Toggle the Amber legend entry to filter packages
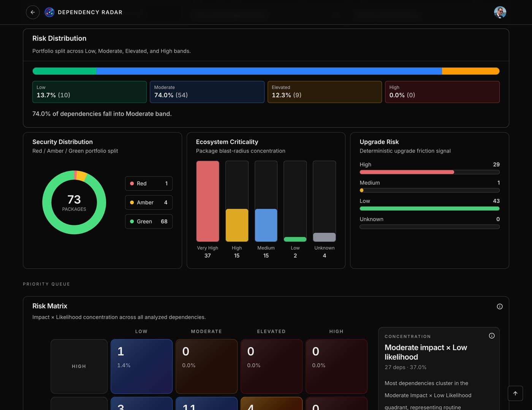Viewport: 532px width, 410px height. pos(148,202)
